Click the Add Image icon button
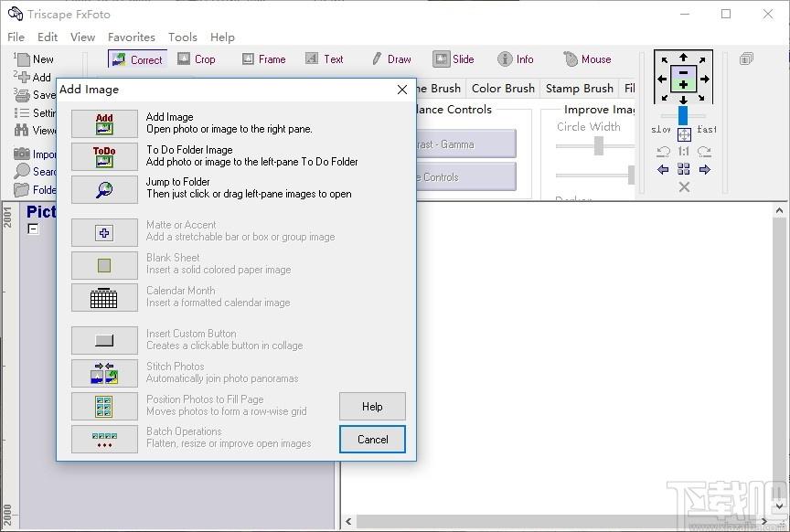The height and width of the screenshot is (532, 790). 104,123
